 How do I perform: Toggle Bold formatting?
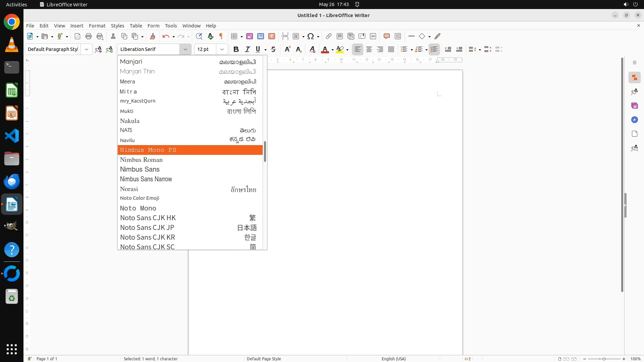tap(236, 49)
